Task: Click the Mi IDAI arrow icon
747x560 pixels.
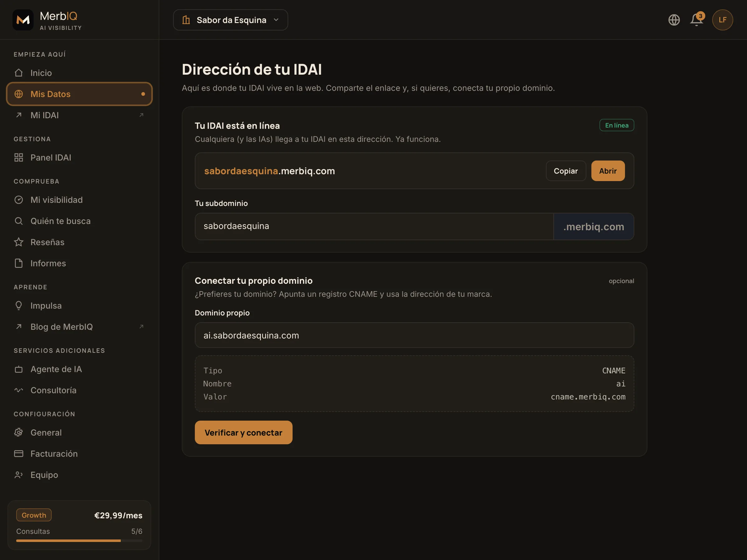Action: click(19, 115)
